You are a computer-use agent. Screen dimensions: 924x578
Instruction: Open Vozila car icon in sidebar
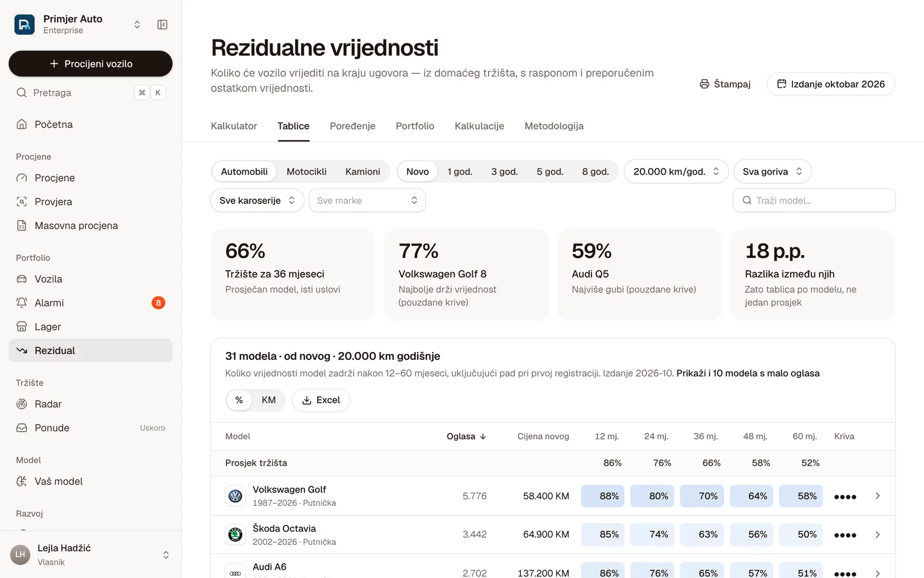(x=22, y=279)
